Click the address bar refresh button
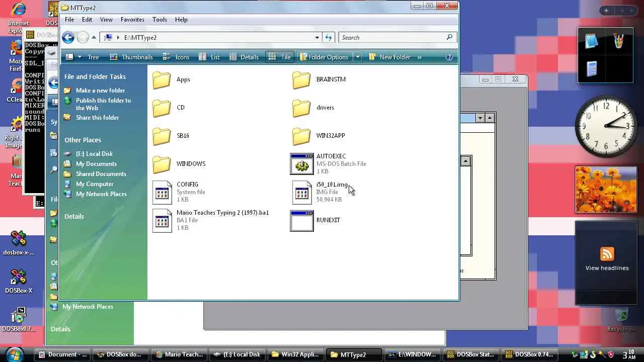Screen dimensions: 644x362 [329, 37]
